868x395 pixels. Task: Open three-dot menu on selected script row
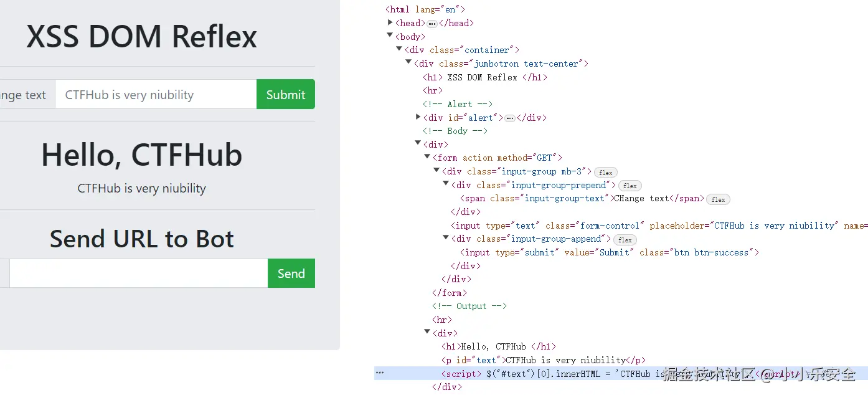(x=380, y=373)
